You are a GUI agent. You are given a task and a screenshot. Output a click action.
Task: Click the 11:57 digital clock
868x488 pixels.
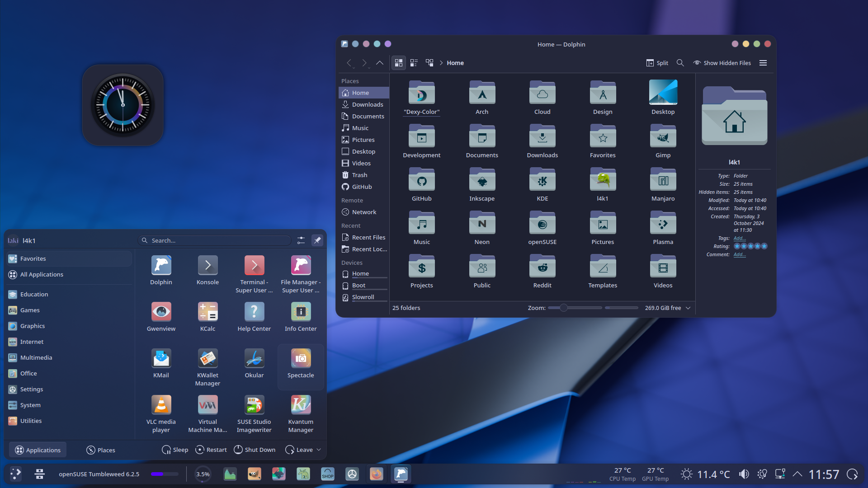(824, 474)
